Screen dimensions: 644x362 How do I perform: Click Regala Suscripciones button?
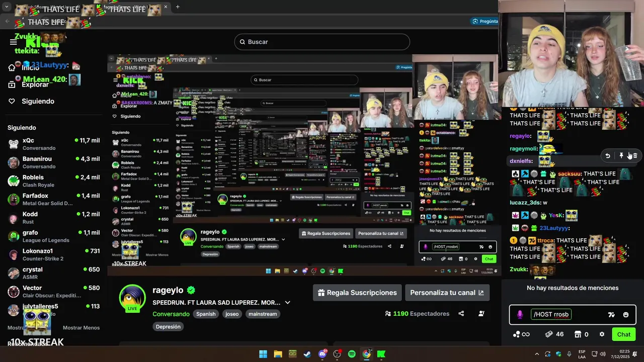[357, 293]
